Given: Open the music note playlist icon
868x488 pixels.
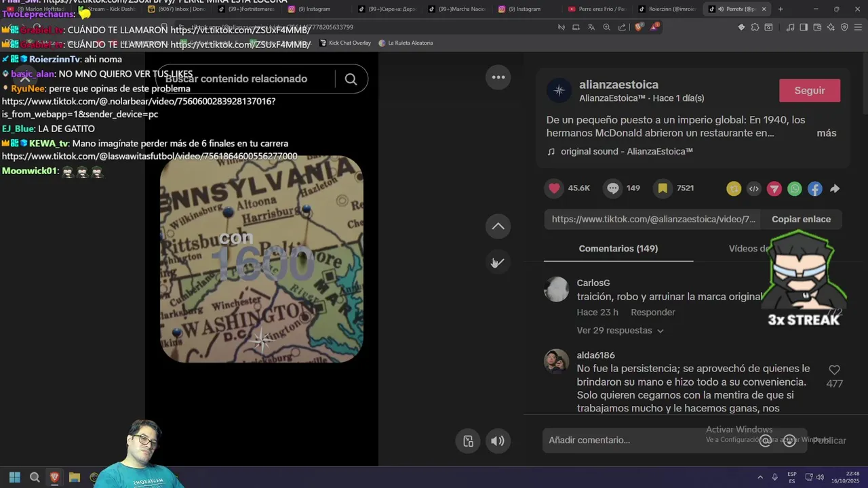Looking at the screenshot, I should (x=790, y=28).
